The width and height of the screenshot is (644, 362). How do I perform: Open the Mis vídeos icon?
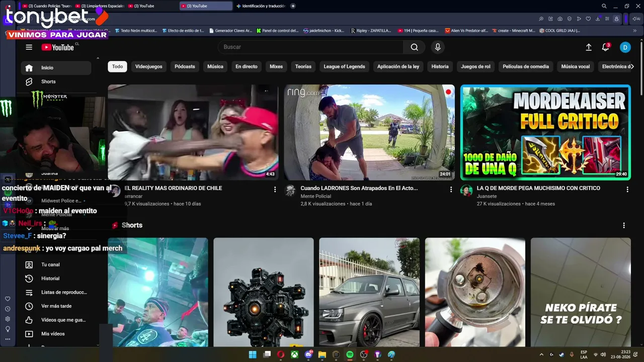click(29, 334)
